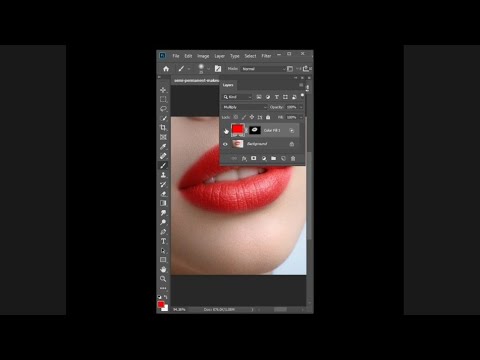The image size is (480, 360).
Task: Select the Quick Selection tool
Action: tap(163, 118)
